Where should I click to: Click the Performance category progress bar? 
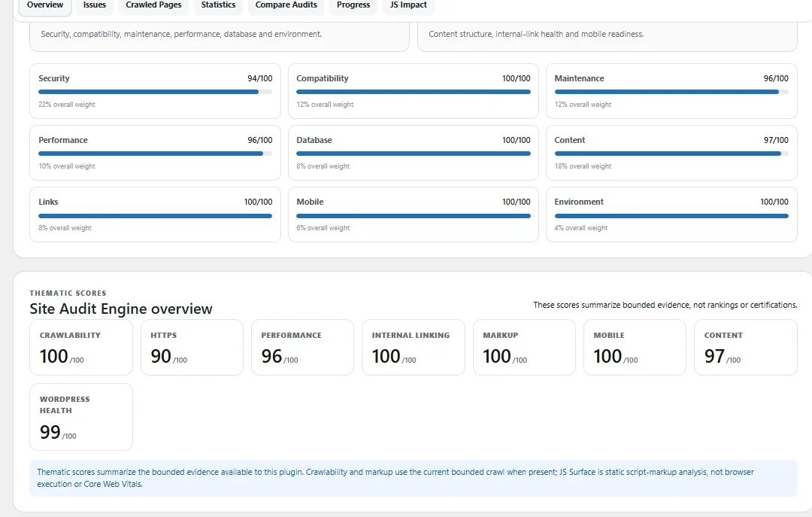point(156,154)
